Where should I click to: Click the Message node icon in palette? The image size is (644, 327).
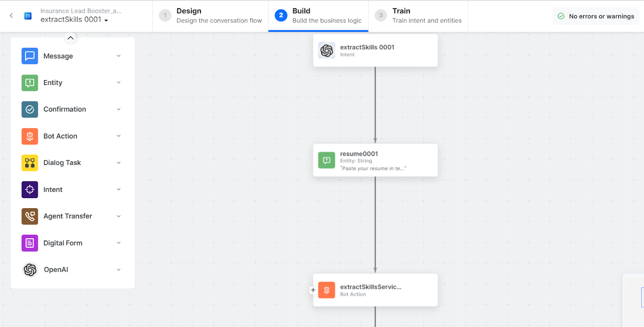(x=30, y=56)
